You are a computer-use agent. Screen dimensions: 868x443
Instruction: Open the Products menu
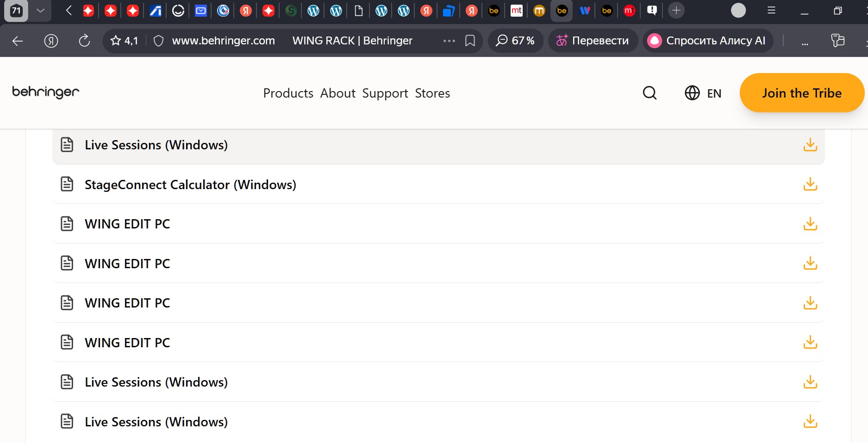288,93
